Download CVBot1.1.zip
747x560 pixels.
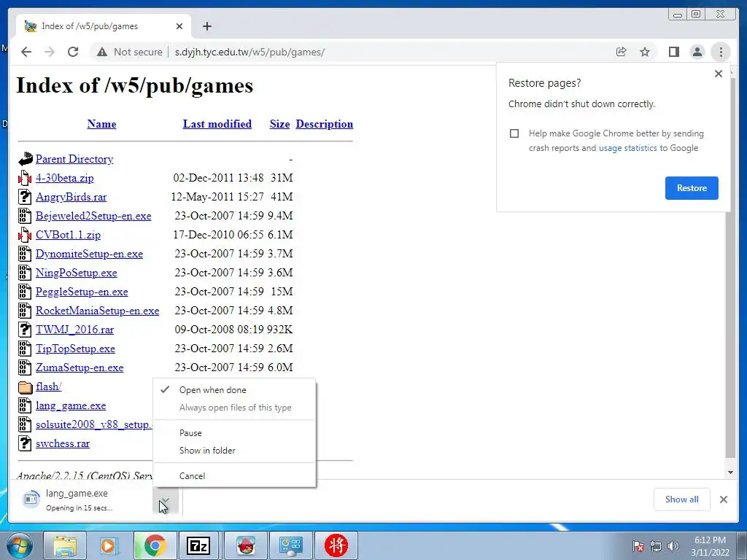tap(68, 235)
